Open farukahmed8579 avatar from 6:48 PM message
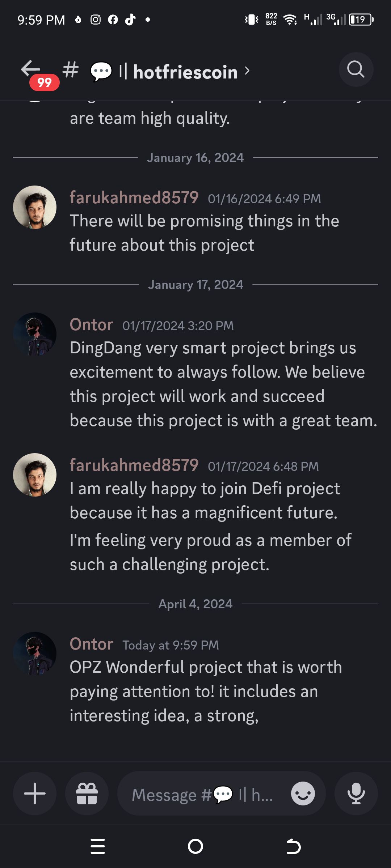The width and height of the screenshot is (391, 868). point(35,475)
